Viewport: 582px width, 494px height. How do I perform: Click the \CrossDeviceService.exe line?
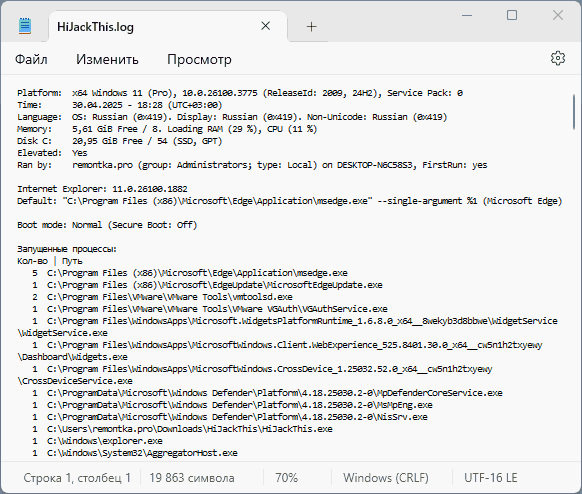pos(75,381)
